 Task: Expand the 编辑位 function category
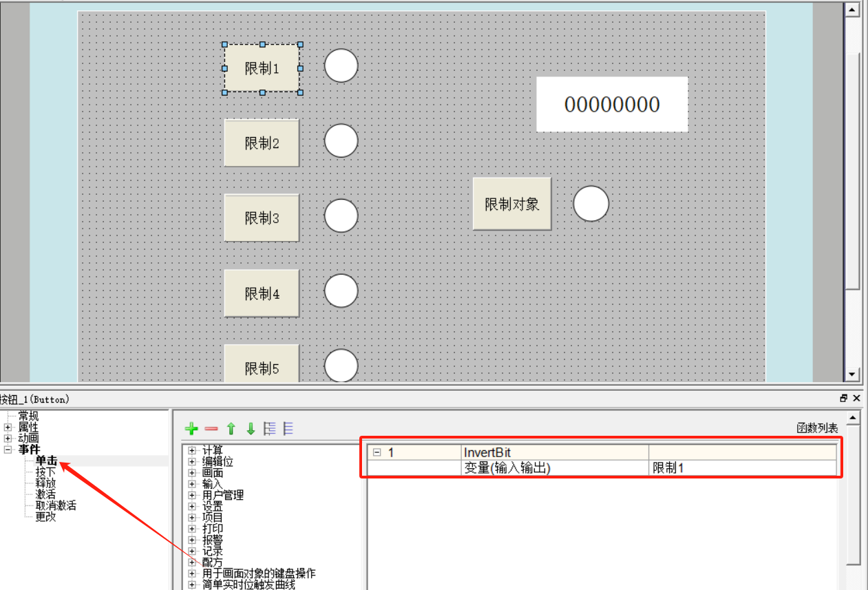pos(193,462)
